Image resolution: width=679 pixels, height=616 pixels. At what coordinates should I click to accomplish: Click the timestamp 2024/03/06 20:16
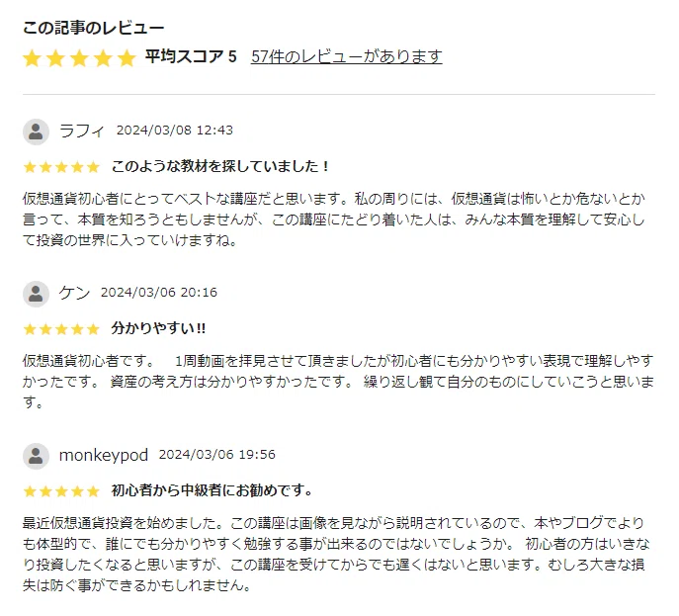[x=159, y=293]
